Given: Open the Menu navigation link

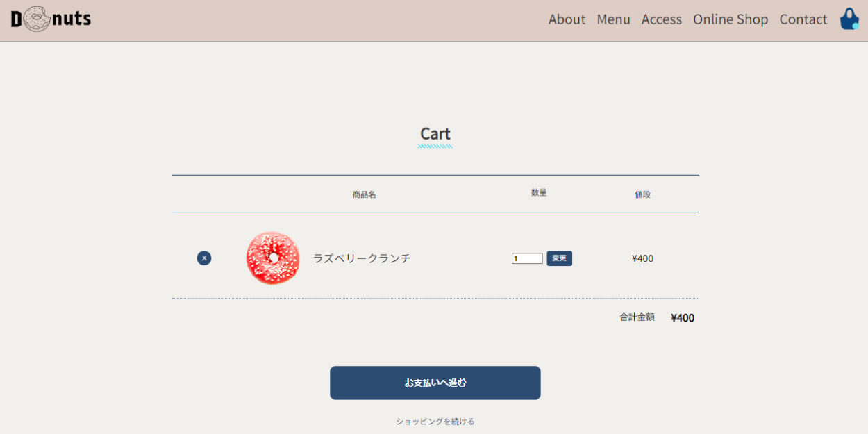Looking at the screenshot, I should click(613, 19).
